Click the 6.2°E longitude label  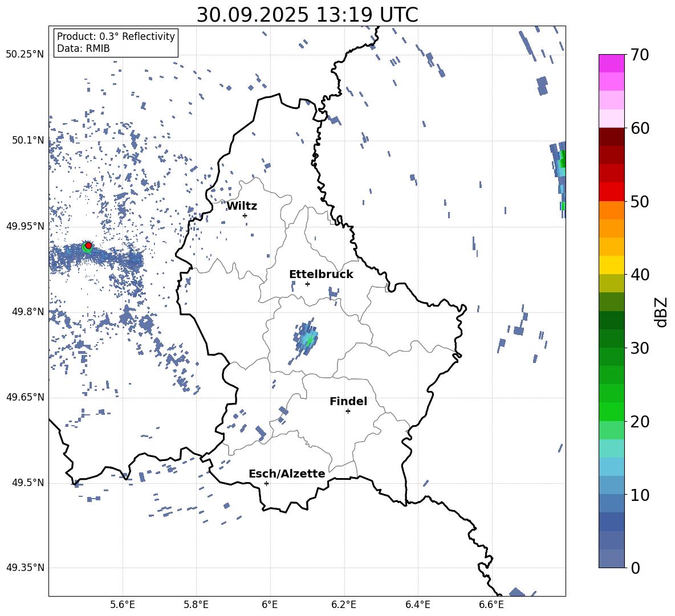344,605
